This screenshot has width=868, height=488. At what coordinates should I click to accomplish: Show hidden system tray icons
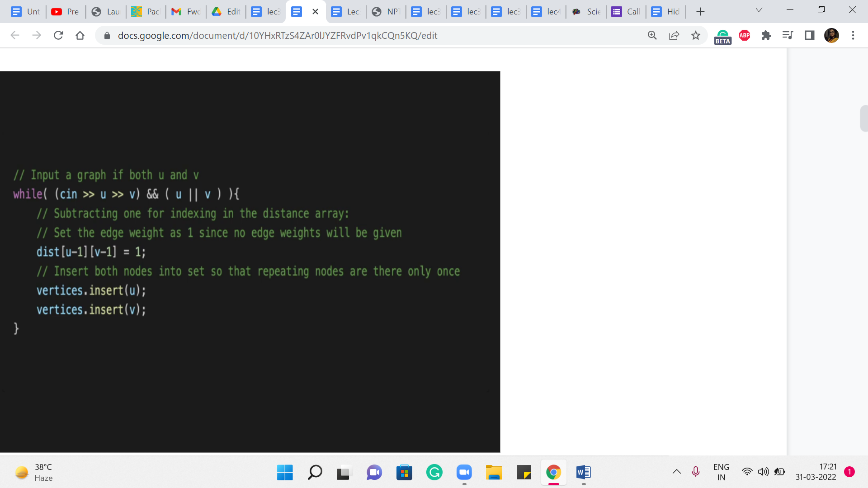pyautogui.click(x=676, y=472)
